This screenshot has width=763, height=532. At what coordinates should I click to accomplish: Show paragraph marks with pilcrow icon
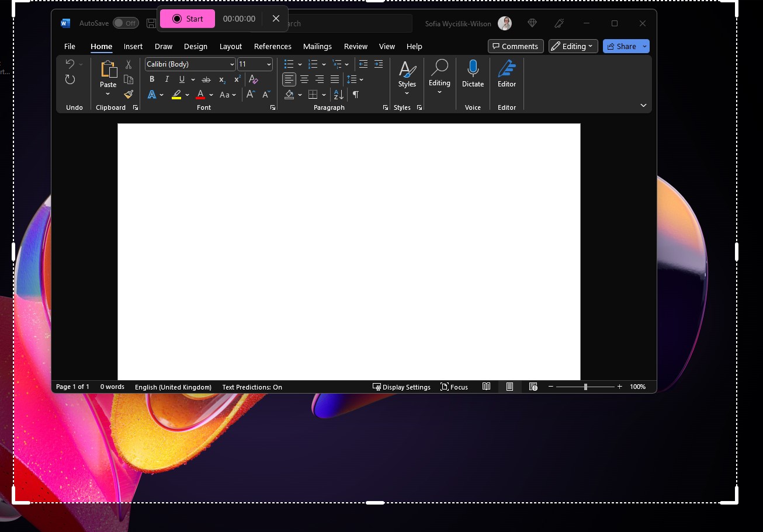pyautogui.click(x=355, y=95)
